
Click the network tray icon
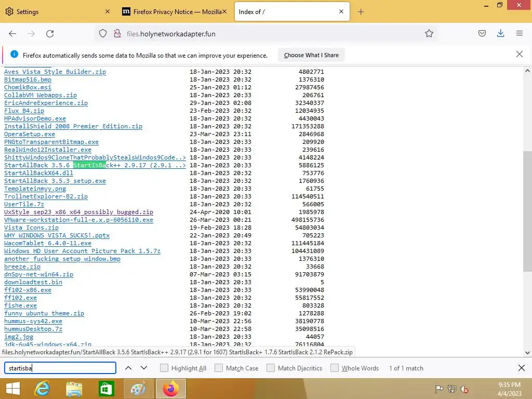pyautogui.click(x=451, y=389)
